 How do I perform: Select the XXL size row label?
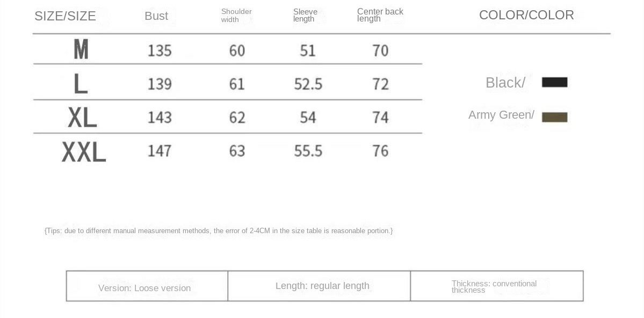click(84, 151)
